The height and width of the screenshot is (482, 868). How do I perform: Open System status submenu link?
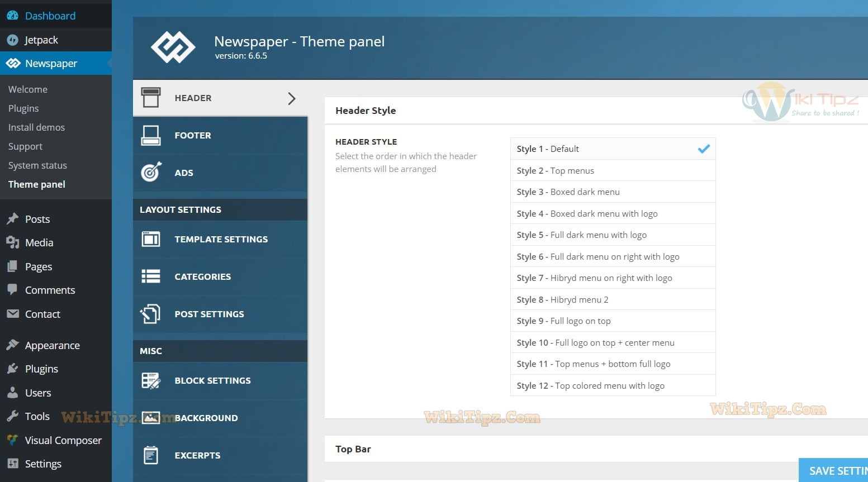pyautogui.click(x=37, y=165)
